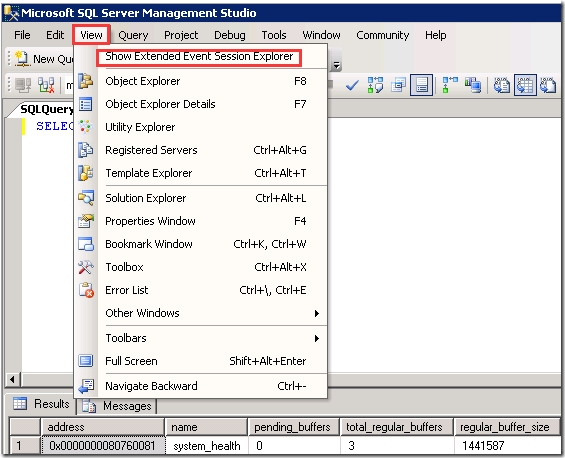Toggle the Results to Grid icon
This screenshot has height=458, width=565.
click(x=525, y=85)
